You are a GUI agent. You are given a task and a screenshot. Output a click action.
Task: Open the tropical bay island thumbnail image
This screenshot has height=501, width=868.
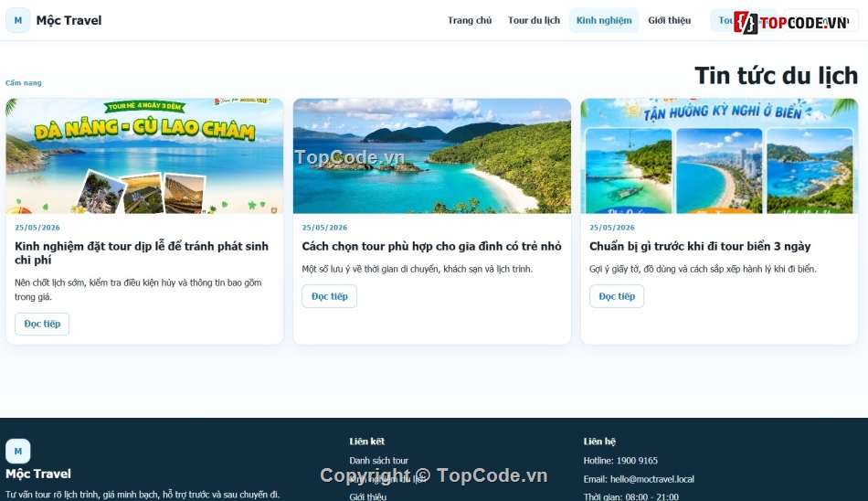click(432, 155)
